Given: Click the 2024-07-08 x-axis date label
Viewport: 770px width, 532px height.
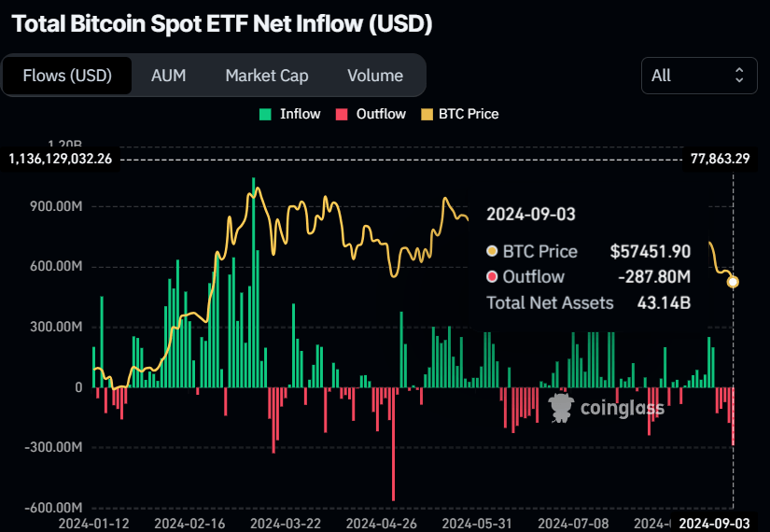Looking at the screenshot, I should coord(573,524).
